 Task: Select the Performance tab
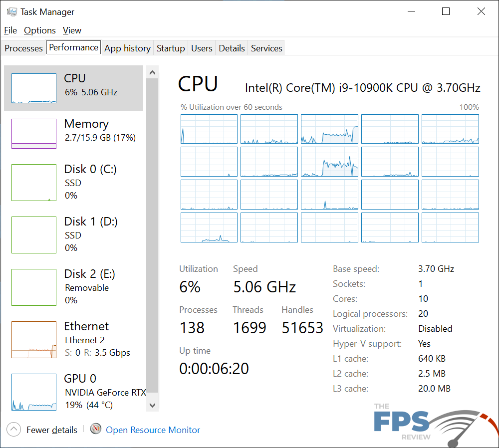pyautogui.click(x=74, y=47)
